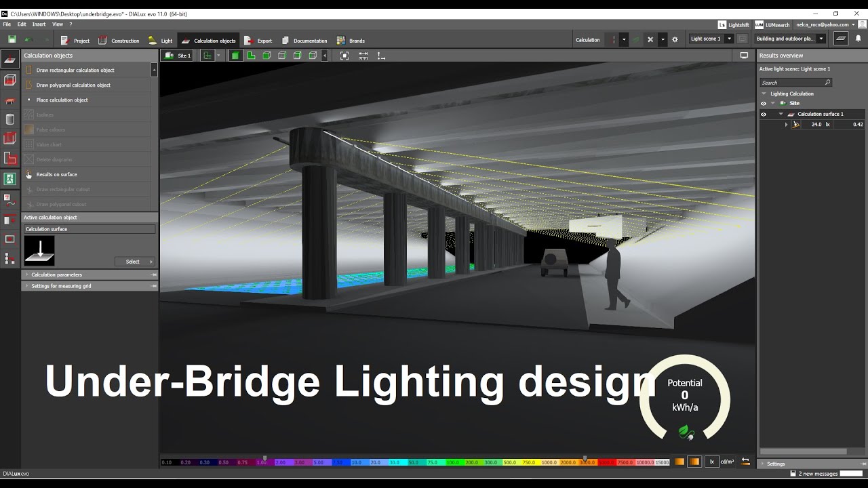
Task: Select the red rectangle frame sidebar tool
Action: pos(10,239)
